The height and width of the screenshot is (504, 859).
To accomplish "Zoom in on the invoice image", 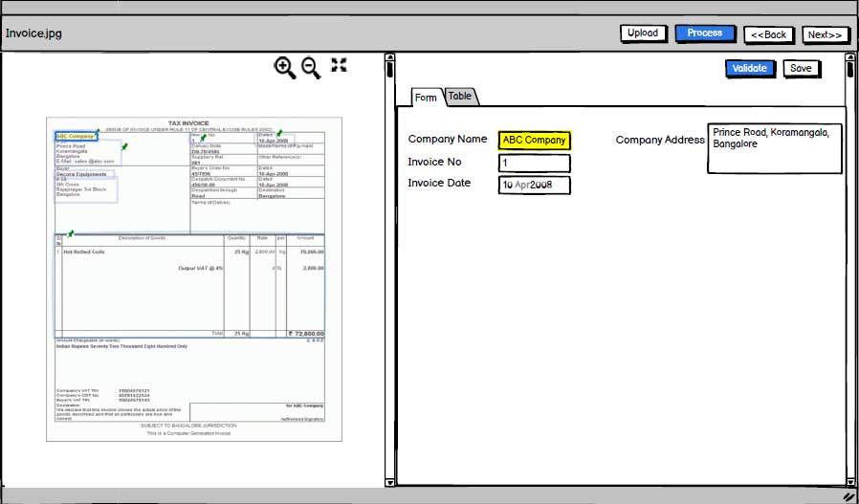I will (284, 67).
